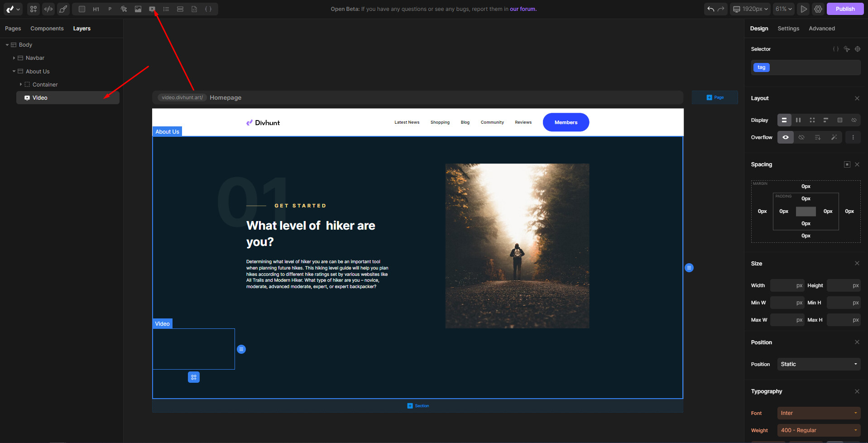868x443 pixels.
Task: Open project settings gear
Action: click(x=818, y=9)
